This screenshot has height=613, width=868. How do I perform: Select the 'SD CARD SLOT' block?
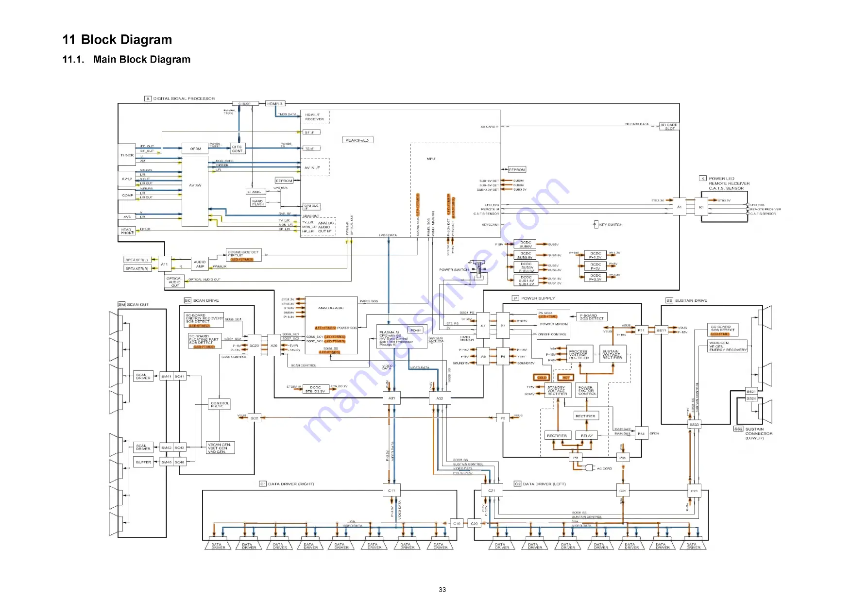coord(669,126)
